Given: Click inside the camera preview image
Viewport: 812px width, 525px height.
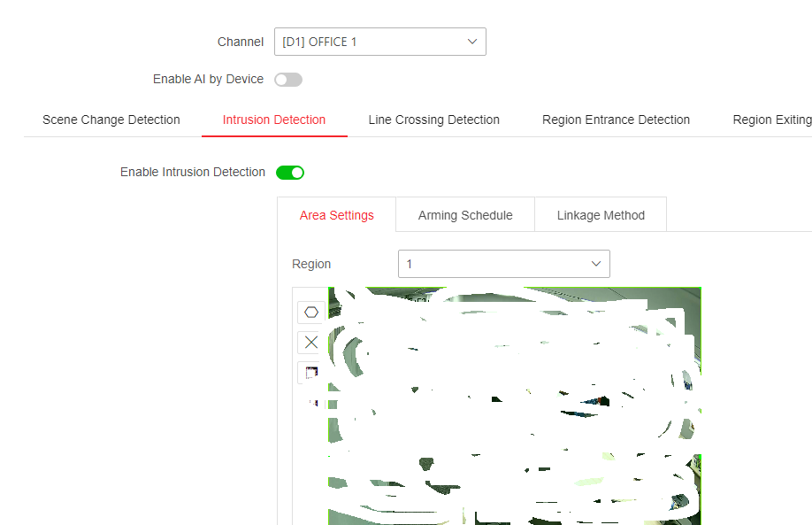Looking at the screenshot, I should pos(514,405).
